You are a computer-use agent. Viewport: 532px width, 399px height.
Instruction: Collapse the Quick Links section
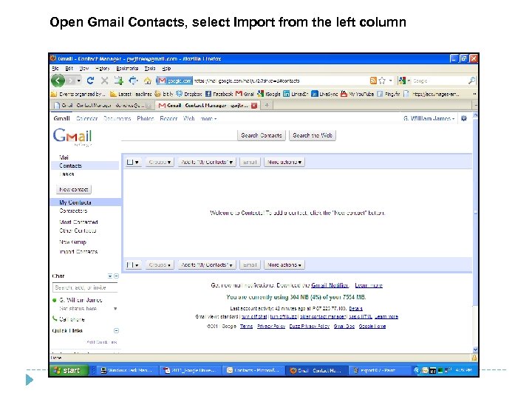(x=117, y=330)
